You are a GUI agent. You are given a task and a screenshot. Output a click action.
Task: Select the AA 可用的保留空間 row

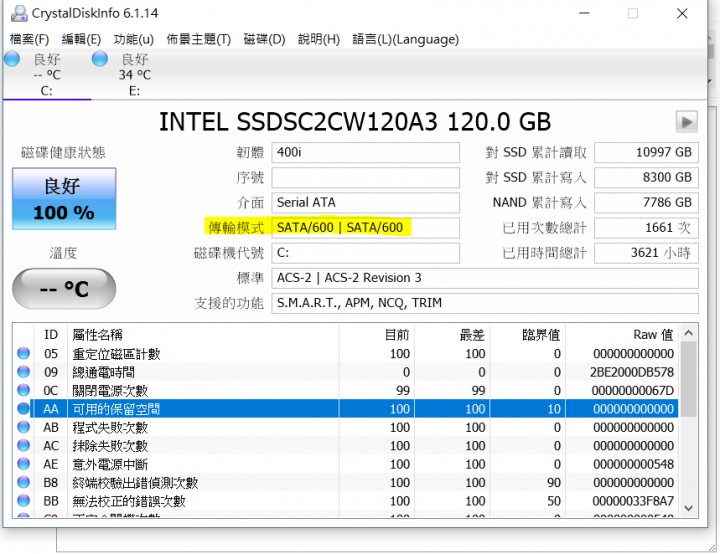point(346,409)
